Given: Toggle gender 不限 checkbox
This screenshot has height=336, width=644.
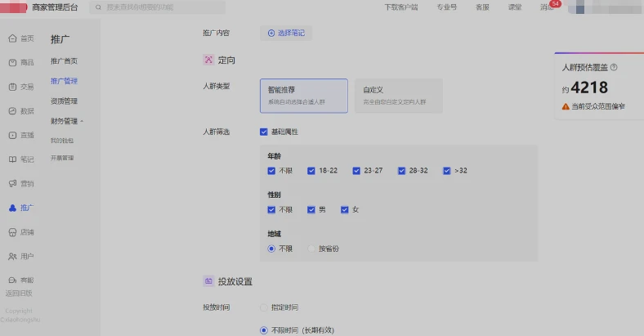Looking at the screenshot, I should pos(271,209).
